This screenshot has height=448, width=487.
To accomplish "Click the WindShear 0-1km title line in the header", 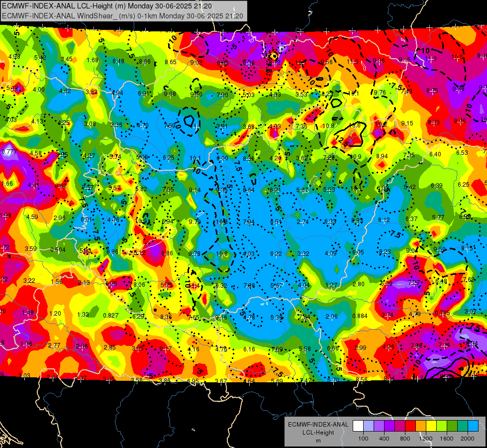I will click(x=122, y=16).
